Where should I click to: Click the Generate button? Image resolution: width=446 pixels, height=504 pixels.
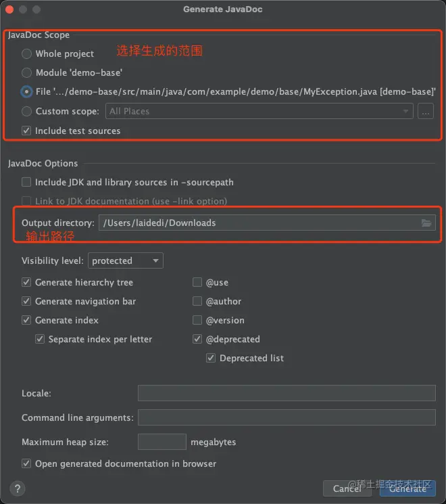coord(407,488)
